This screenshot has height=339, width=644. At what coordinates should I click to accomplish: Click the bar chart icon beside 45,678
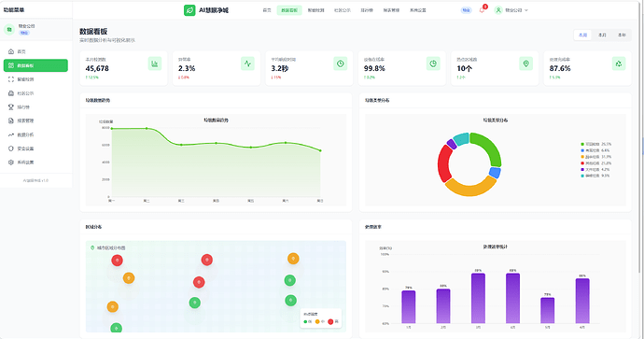[155, 64]
